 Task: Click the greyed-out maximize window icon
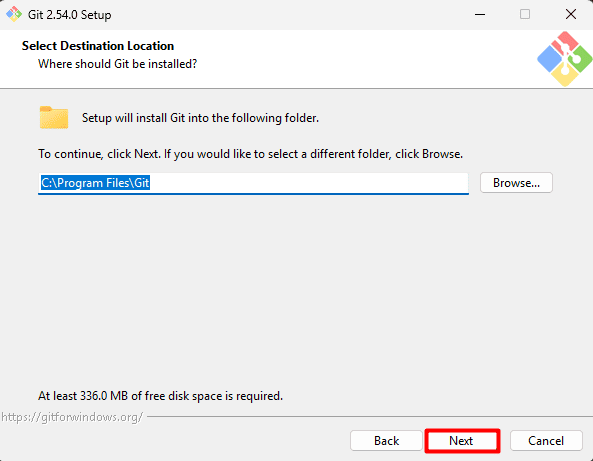(525, 14)
